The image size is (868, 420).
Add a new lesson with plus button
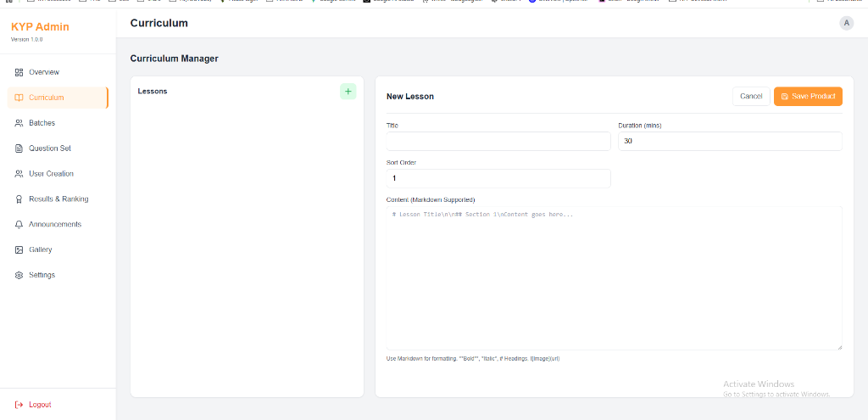(348, 92)
